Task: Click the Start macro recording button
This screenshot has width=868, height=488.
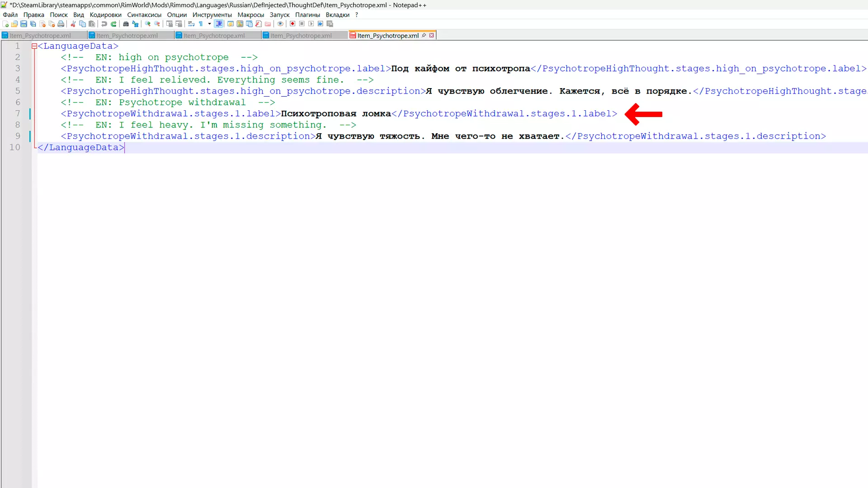Action: coord(292,24)
